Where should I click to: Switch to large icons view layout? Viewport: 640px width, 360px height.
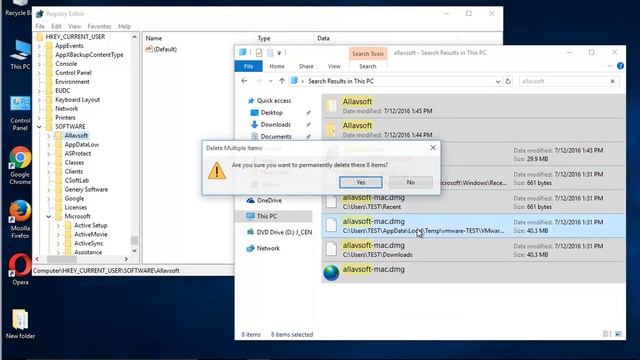click(618, 334)
